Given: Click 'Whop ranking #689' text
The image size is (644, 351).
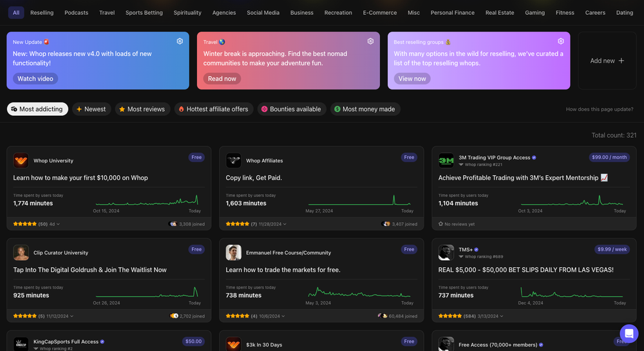Looking at the screenshot, I should coord(484,256).
